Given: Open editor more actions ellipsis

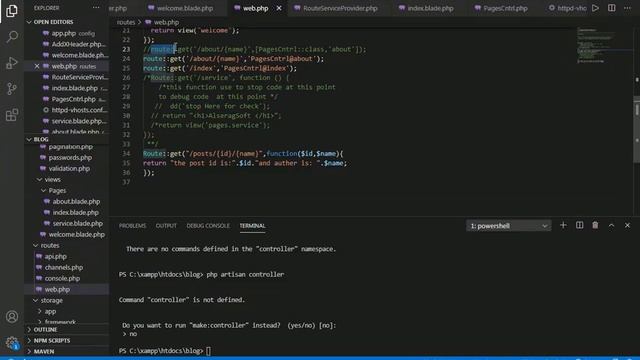Looking at the screenshot, I should tap(627, 8).
